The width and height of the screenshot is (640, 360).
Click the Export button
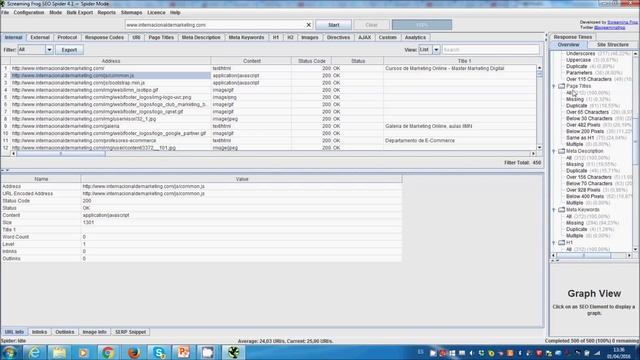click(x=69, y=50)
